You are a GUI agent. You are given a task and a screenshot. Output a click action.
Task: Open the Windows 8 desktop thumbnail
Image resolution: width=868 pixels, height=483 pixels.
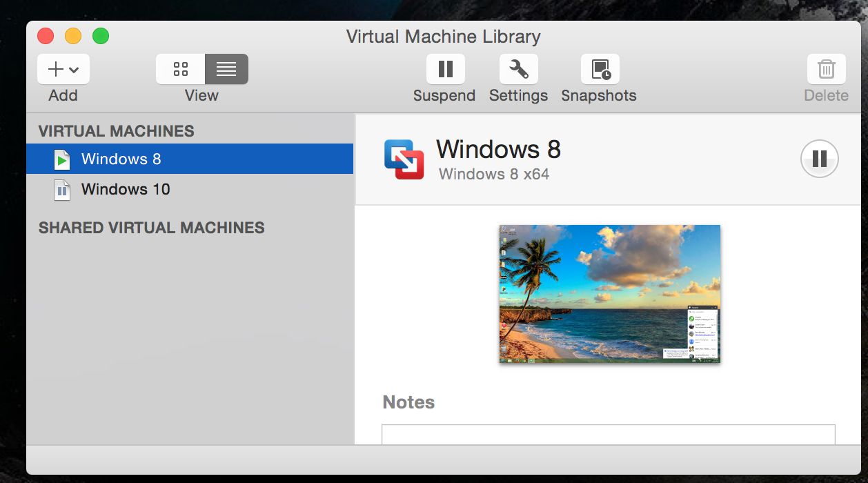pyautogui.click(x=610, y=294)
